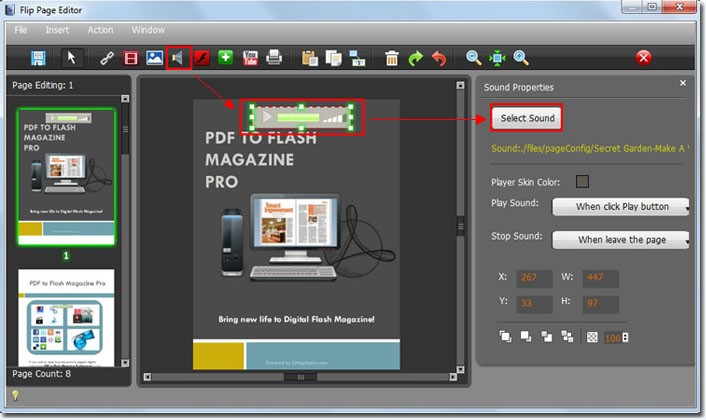Click the copy-to-pages icon next to copy
This screenshot has width=706, height=420.
pos(358,58)
